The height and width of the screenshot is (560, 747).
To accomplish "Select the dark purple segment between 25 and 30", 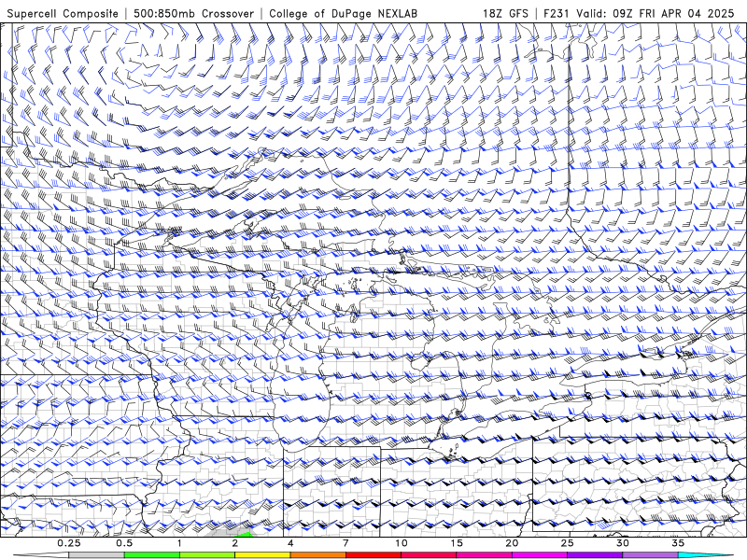I will (595, 555).
